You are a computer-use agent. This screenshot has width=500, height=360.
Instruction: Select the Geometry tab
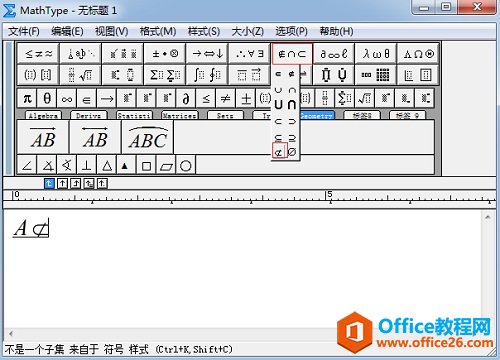(x=317, y=115)
